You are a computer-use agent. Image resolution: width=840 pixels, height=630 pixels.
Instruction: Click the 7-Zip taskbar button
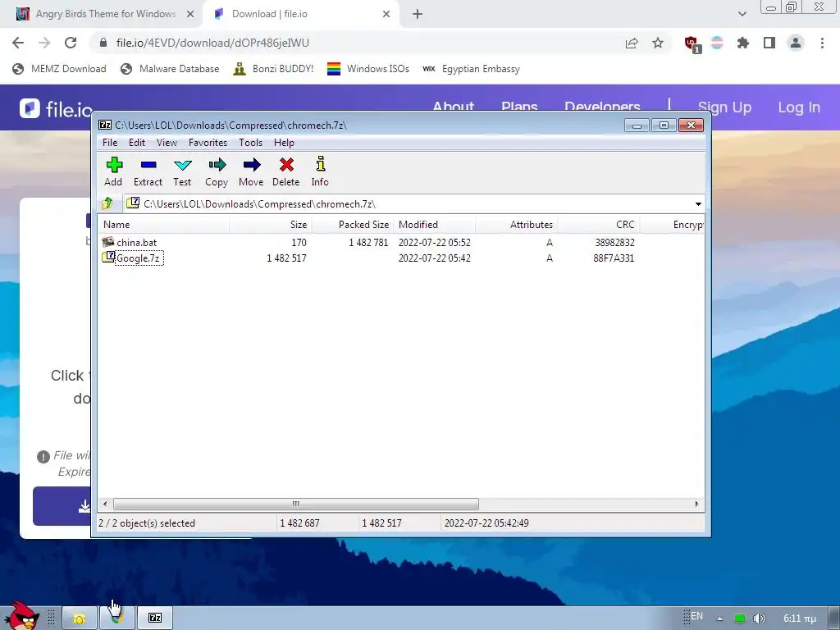pyautogui.click(x=155, y=619)
